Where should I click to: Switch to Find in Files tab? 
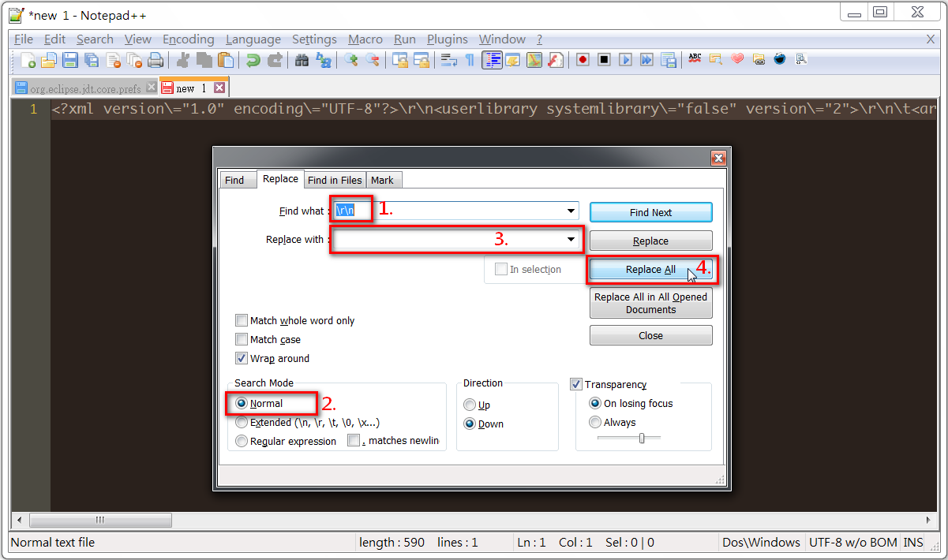point(335,180)
